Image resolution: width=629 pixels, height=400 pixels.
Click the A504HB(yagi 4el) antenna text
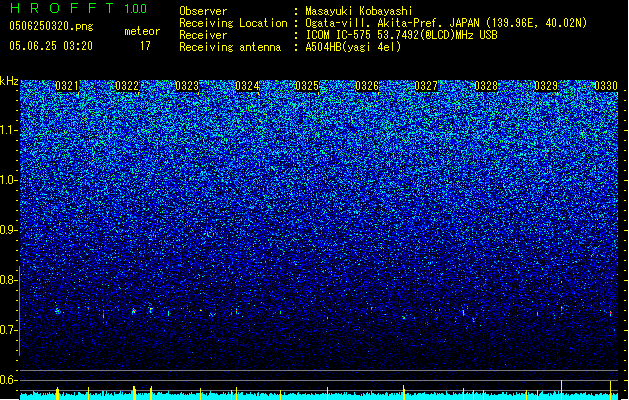pyautogui.click(x=353, y=47)
